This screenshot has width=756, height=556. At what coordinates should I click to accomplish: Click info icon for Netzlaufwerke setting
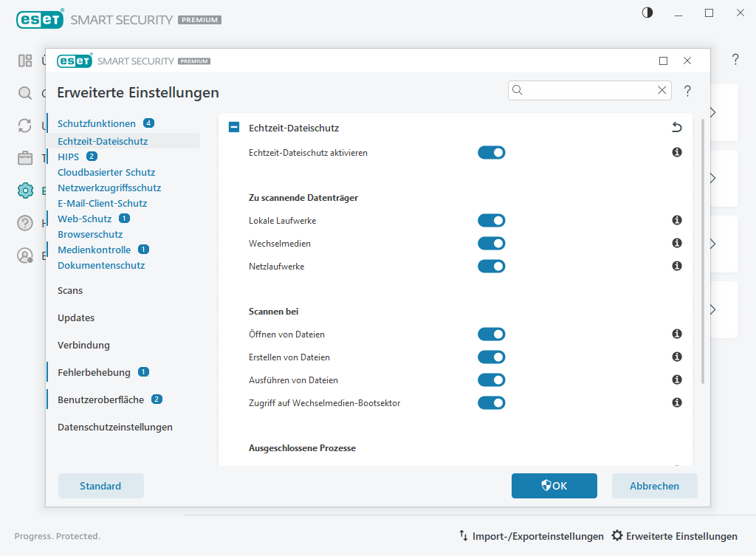pos(676,266)
